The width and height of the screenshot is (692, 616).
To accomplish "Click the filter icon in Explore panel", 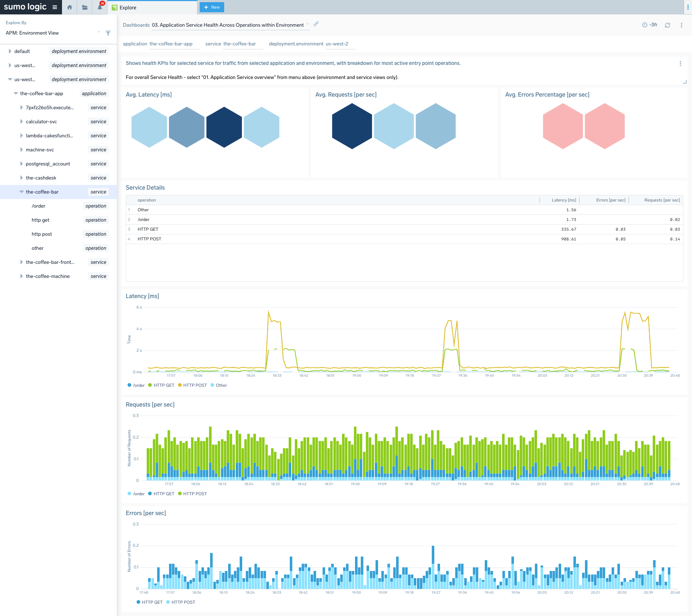I will (x=108, y=33).
